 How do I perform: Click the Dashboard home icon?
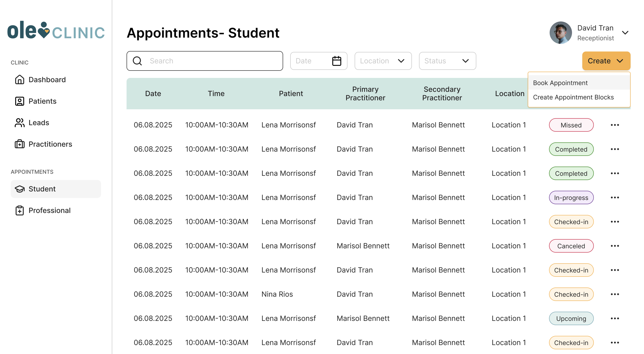(x=19, y=80)
